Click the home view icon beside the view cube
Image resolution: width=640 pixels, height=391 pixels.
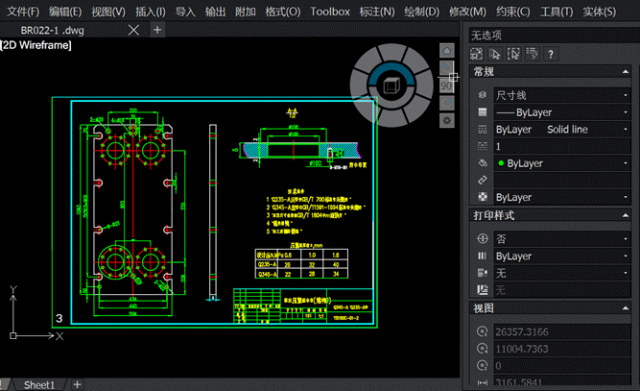pyautogui.click(x=447, y=51)
